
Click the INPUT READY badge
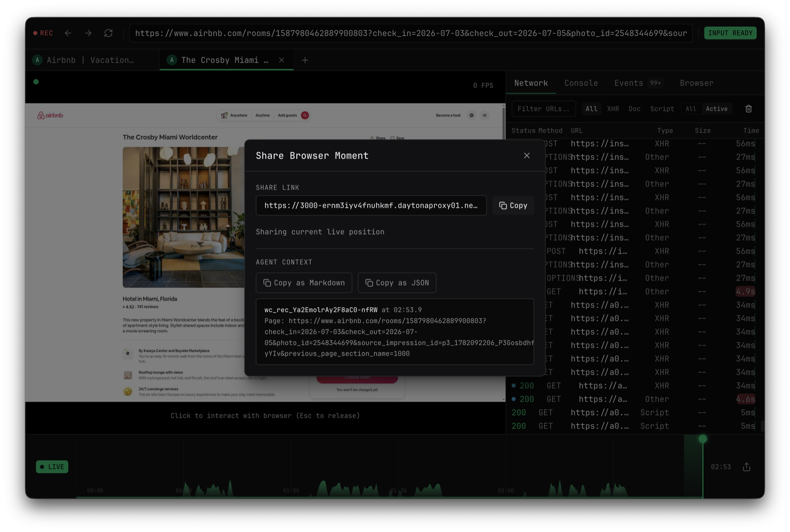tap(730, 33)
